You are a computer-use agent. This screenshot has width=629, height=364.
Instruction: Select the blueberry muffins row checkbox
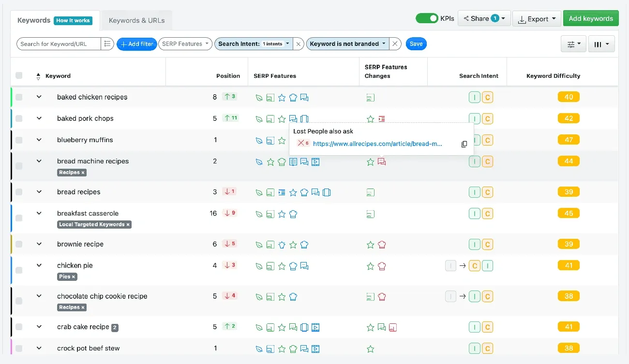(19, 140)
